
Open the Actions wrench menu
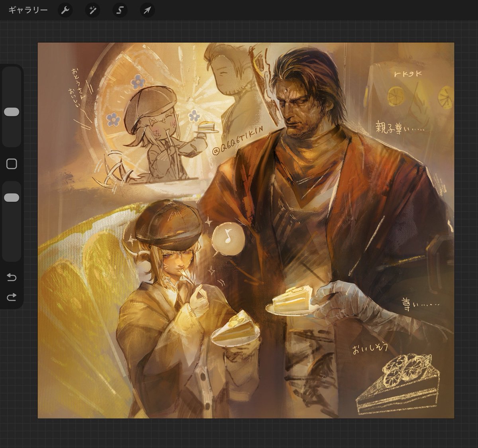pos(65,10)
